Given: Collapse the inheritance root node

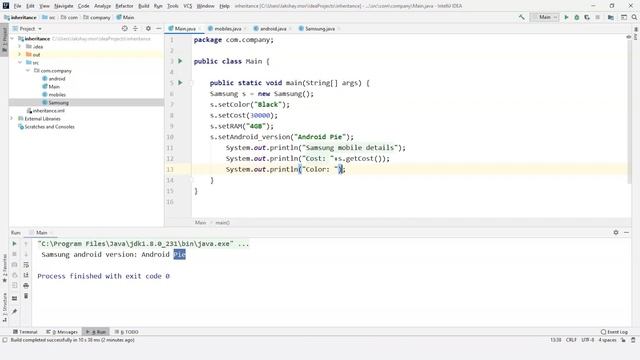Looking at the screenshot, I should pos(12,39).
